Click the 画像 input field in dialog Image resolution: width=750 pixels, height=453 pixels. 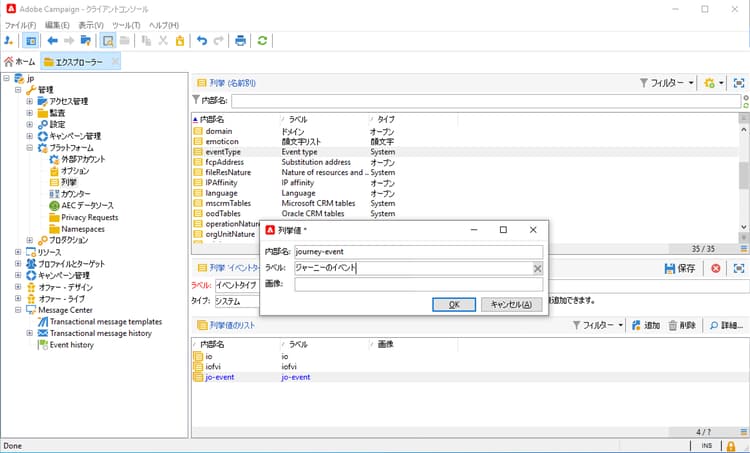pyautogui.click(x=419, y=284)
